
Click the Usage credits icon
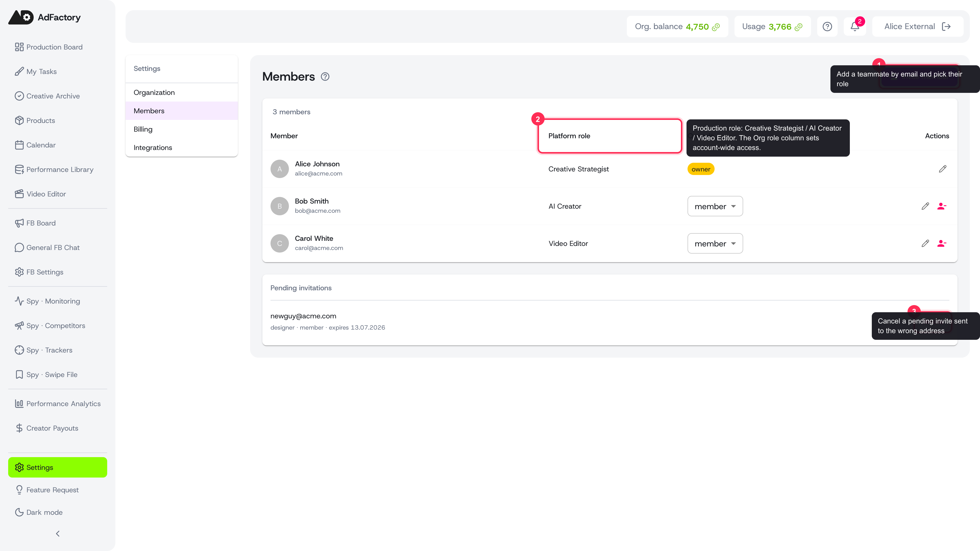tap(799, 27)
